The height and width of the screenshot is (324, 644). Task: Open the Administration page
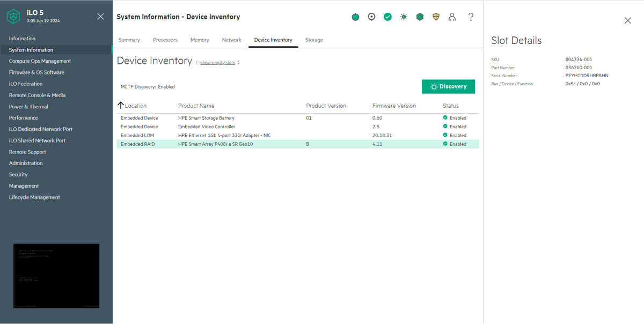[26, 163]
